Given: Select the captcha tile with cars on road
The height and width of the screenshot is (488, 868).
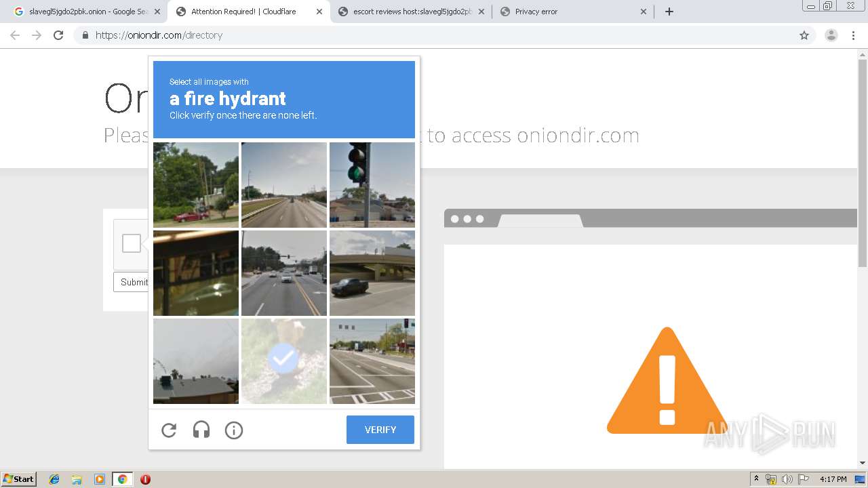Looking at the screenshot, I should [x=284, y=273].
